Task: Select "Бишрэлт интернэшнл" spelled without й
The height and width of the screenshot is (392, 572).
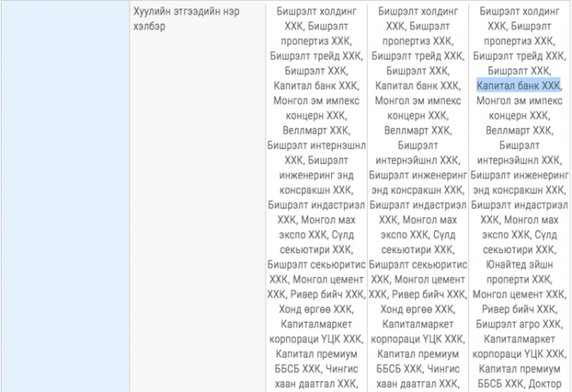Action: click(316, 145)
